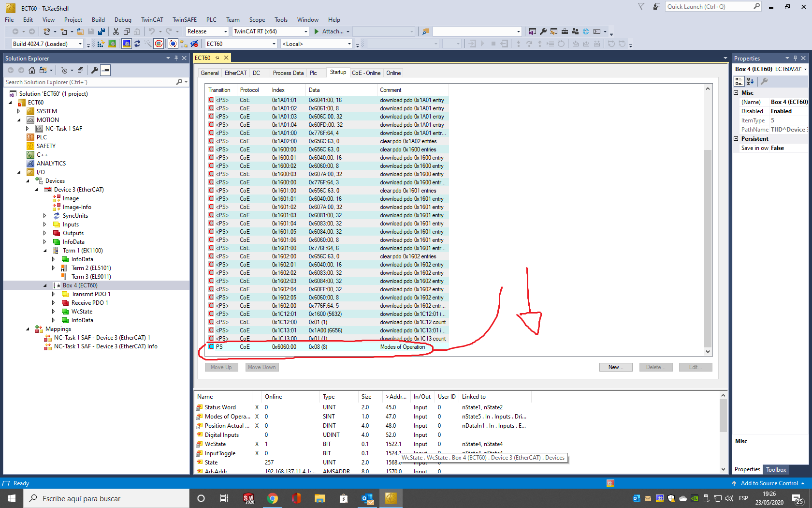Click the Toggle Free Run State icon

[x=159, y=44]
